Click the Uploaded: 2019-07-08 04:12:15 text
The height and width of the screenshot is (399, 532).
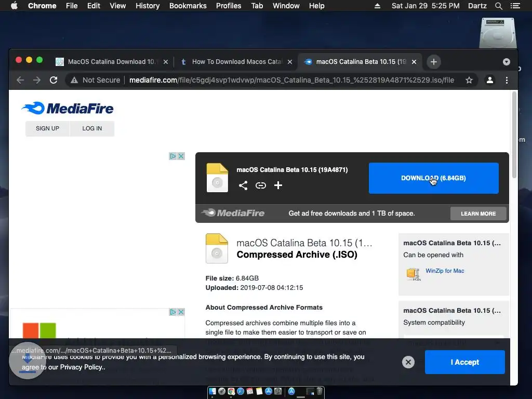coord(254,288)
